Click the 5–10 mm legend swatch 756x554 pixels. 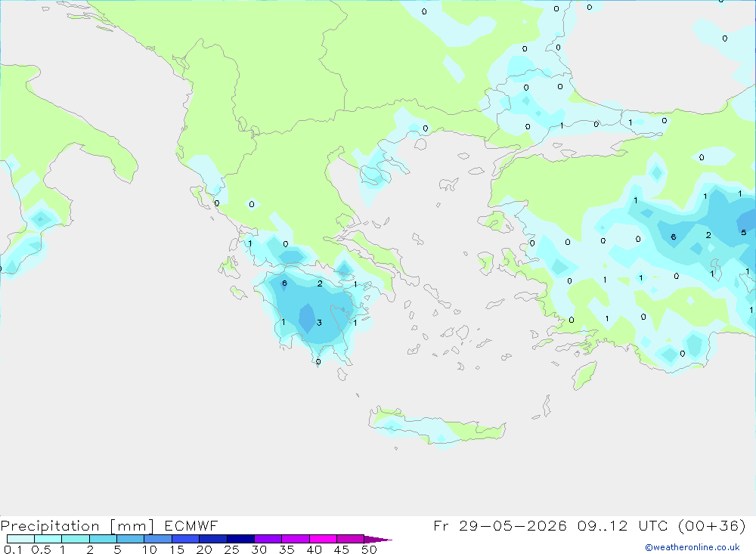tap(131, 539)
